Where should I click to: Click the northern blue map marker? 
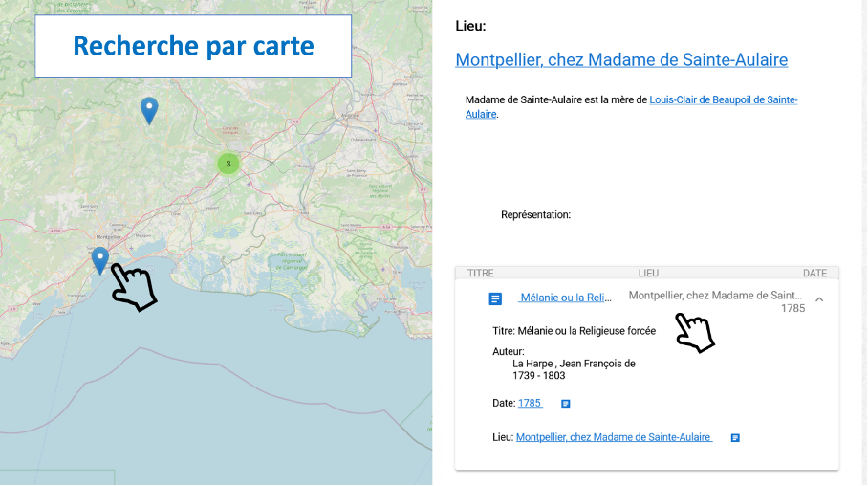[148, 110]
